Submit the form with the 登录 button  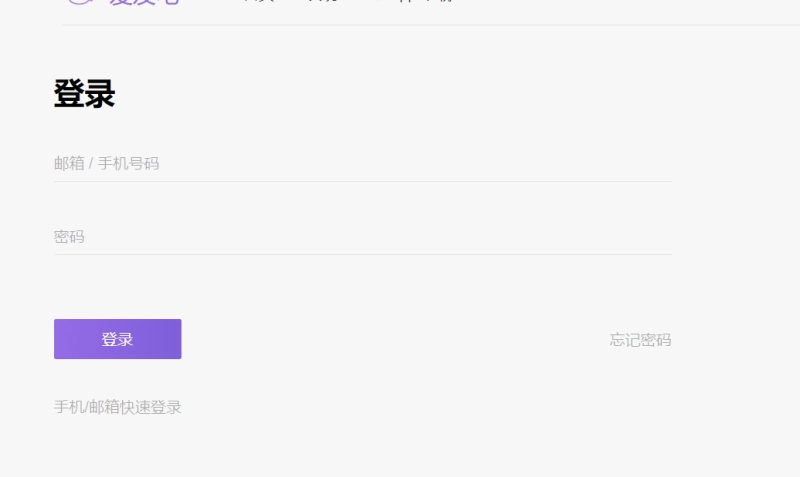pos(118,339)
